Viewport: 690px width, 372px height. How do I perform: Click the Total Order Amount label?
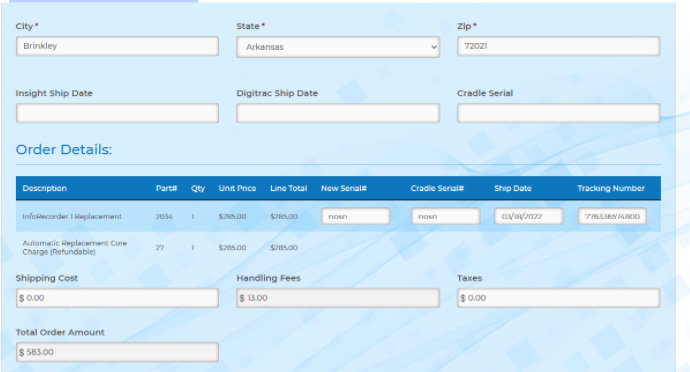tap(60, 332)
